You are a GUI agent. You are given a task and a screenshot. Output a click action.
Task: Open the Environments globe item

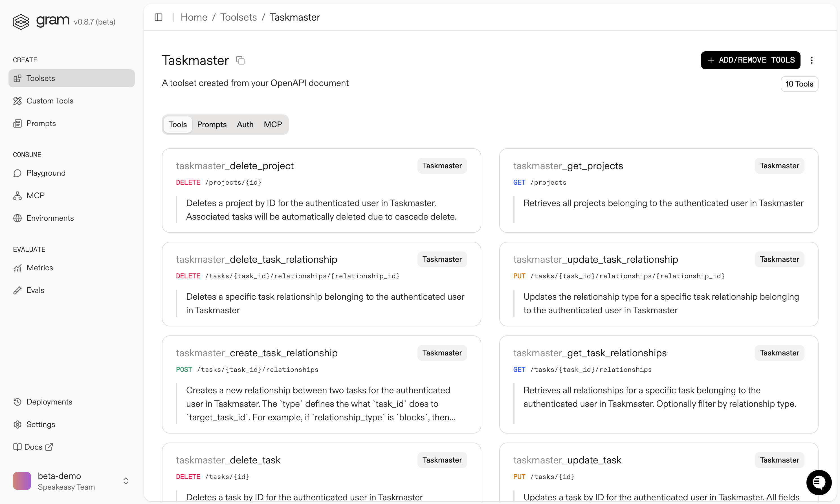[50, 218]
